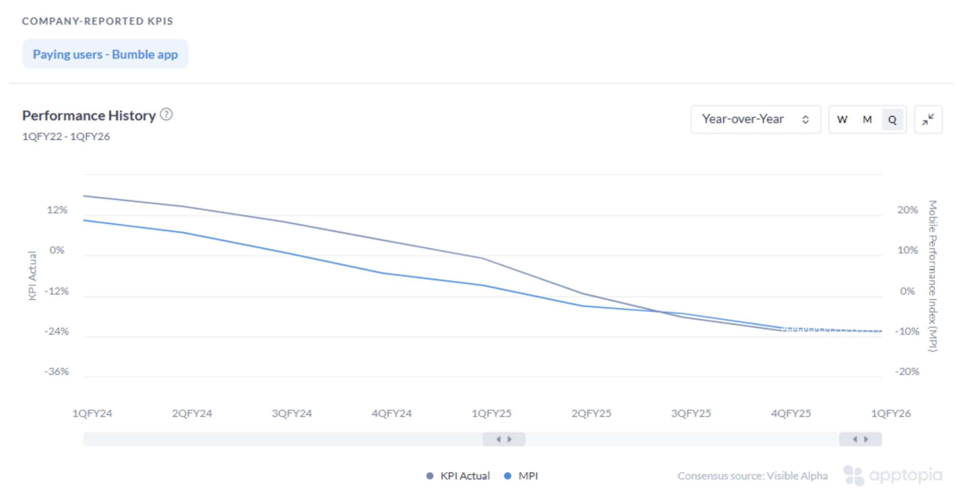Image resolution: width=980 pixels, height=501 pixels.
Task: Click the range selector track between handles
Action: tap(681, 439)
